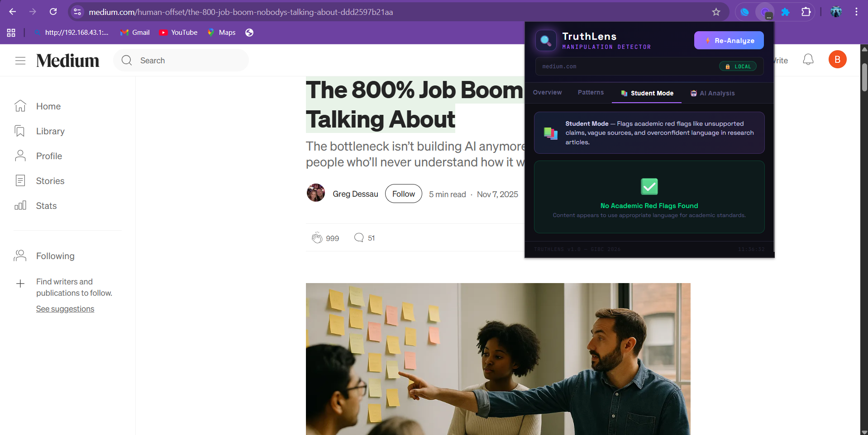Open the Medium hamburger menu

20,61
